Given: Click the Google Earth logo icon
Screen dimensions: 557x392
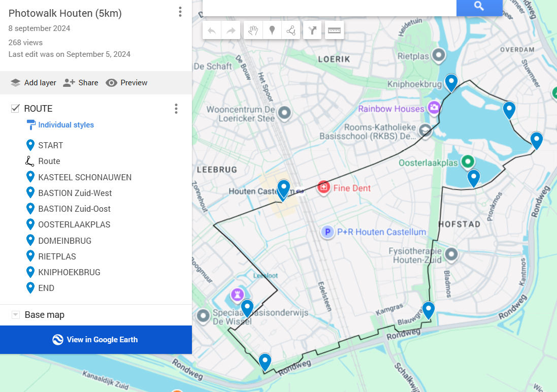Looking at the screenshot, I should [57, 340].
